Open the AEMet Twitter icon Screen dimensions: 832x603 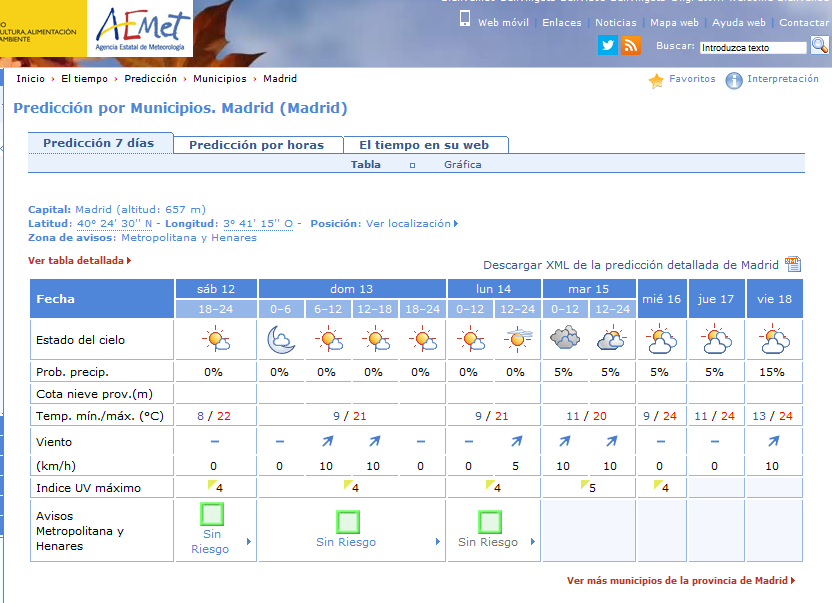(608, 45)
